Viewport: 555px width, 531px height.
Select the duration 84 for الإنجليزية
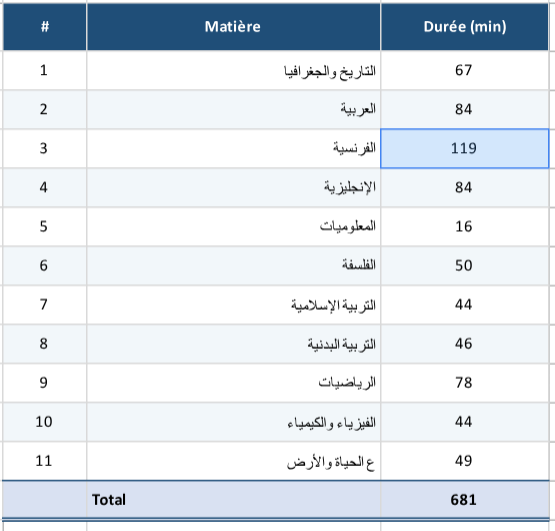tap(465, 188)
